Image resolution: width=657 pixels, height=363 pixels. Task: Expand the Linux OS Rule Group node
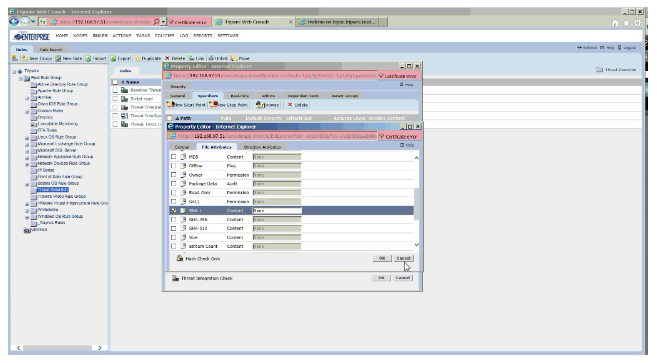tap(27, 138)
